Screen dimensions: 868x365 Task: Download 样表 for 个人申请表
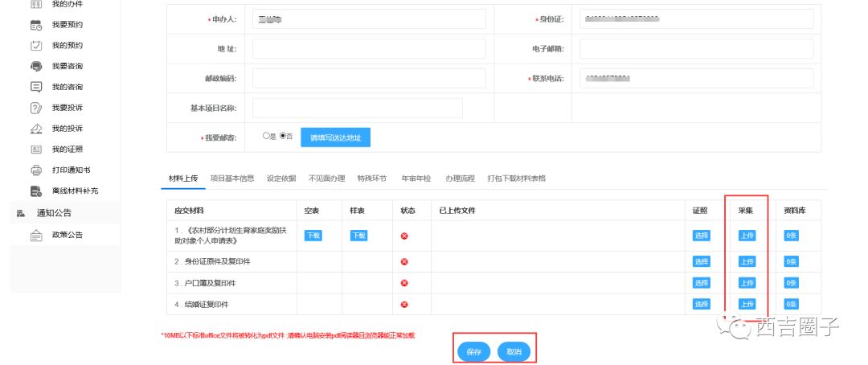click(x=358, y=236)
